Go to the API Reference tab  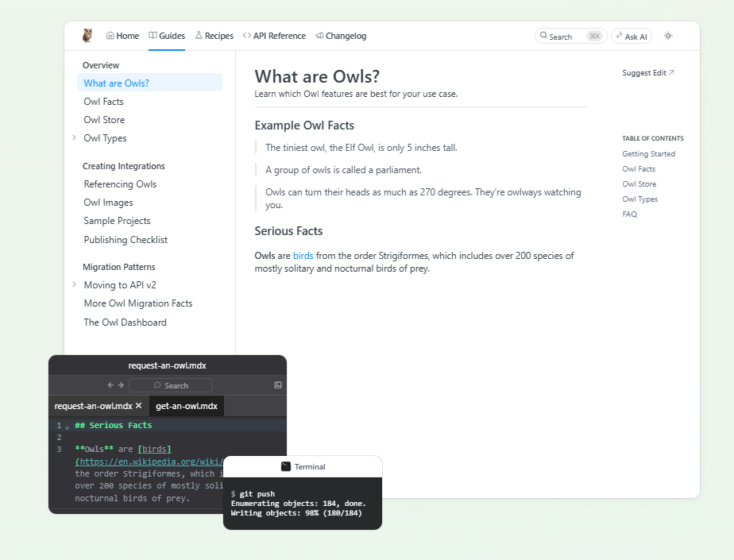pyautogui.click(x=274, y=36)
